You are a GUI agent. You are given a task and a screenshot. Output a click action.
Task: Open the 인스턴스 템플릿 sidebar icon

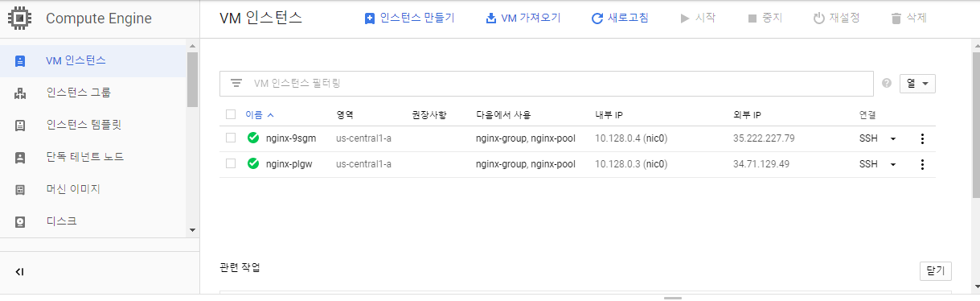[20, 126]
